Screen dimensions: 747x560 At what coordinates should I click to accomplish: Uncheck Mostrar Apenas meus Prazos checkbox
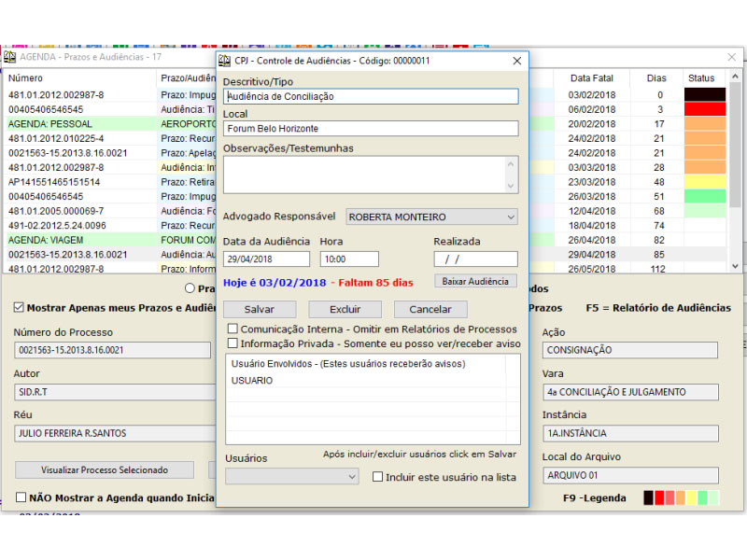(19, 307)
